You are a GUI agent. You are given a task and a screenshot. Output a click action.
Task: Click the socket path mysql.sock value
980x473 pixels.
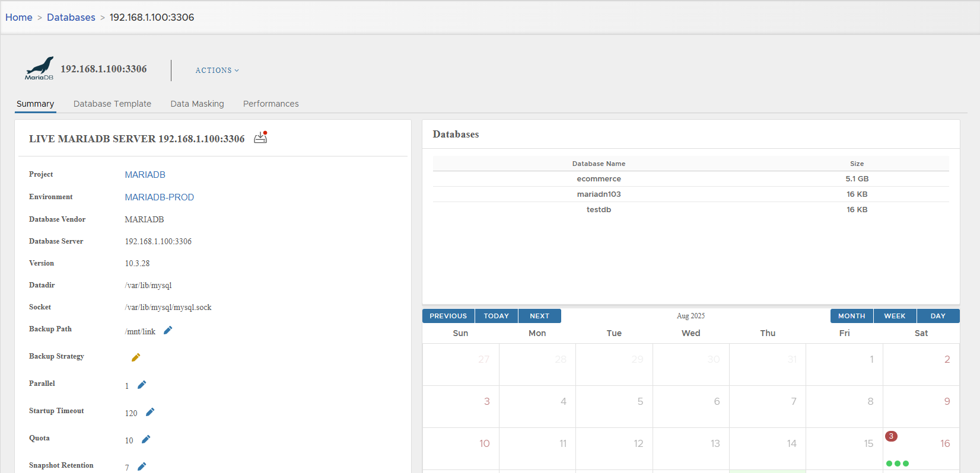pyautogui.click(x=168, y=307)
